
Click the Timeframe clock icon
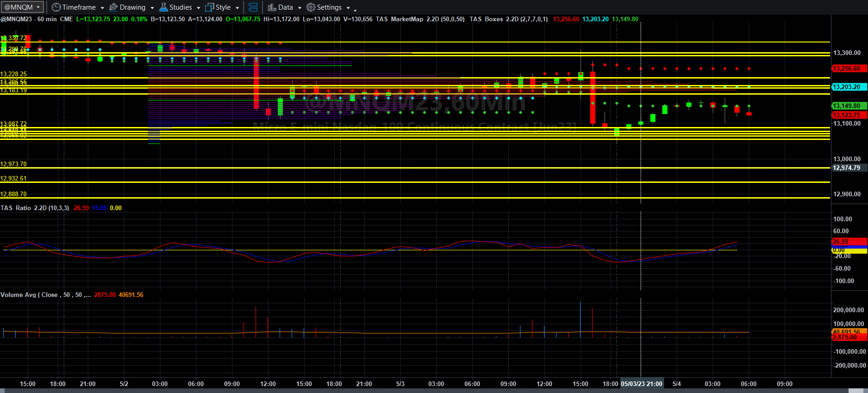point(56,7)
